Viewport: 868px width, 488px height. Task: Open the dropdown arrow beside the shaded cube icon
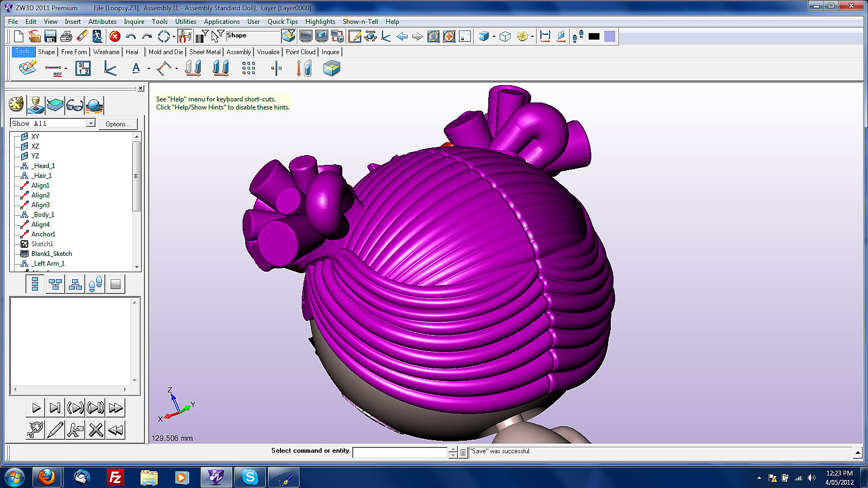tap(494, 37)
